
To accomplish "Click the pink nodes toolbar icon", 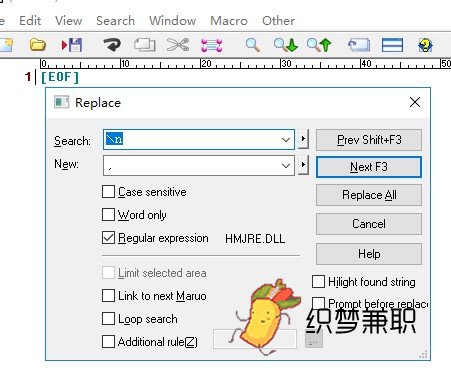I will click(x=212, y=45).
